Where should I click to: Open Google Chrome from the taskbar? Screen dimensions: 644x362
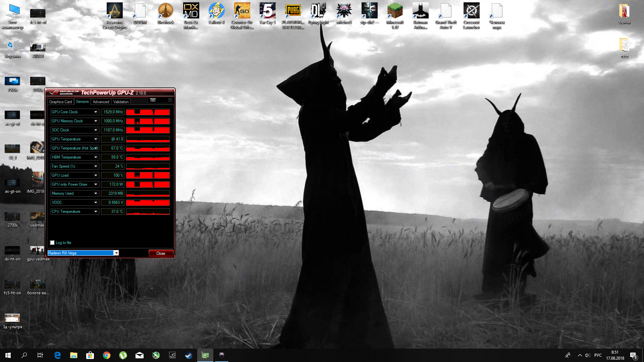click(x=107, y=355)
